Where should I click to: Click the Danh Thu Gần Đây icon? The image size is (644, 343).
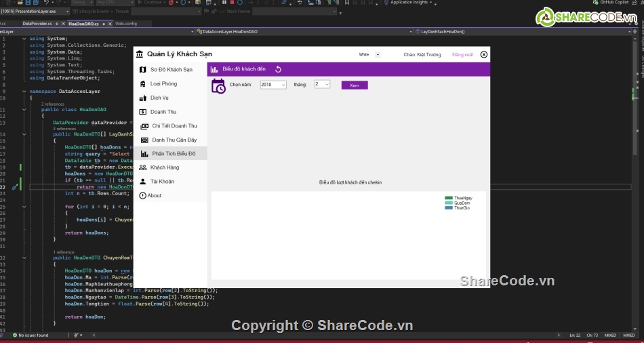(x=144, y=140)
